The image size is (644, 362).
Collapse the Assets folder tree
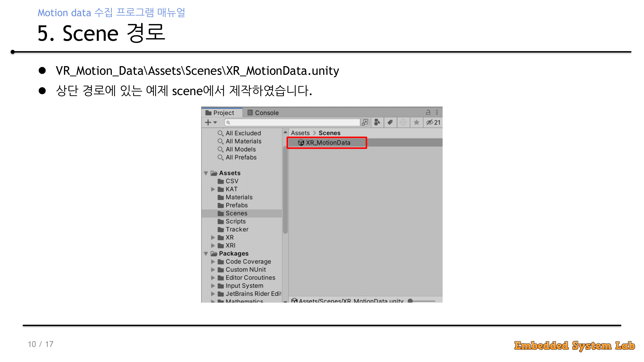coord(206,173)
